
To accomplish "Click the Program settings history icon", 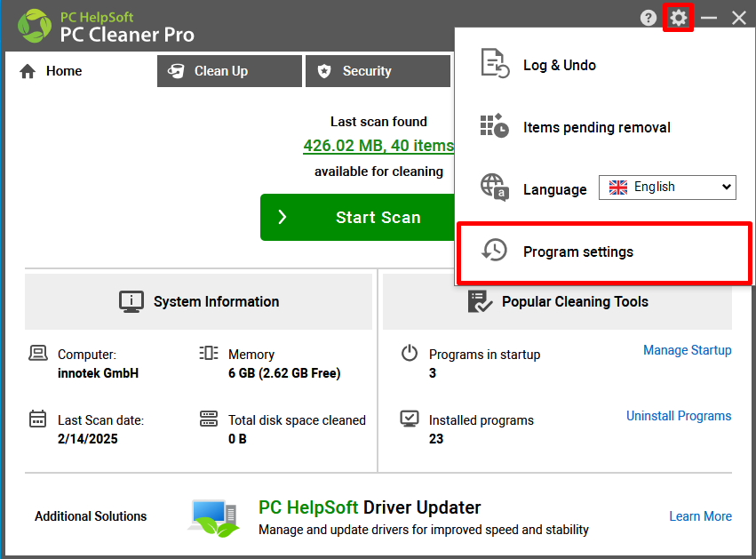I will click(x=494, y=250).
